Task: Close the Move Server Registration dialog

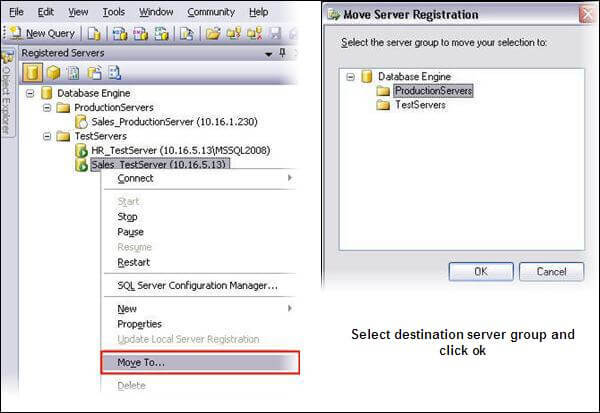Action: coord(586,15)
